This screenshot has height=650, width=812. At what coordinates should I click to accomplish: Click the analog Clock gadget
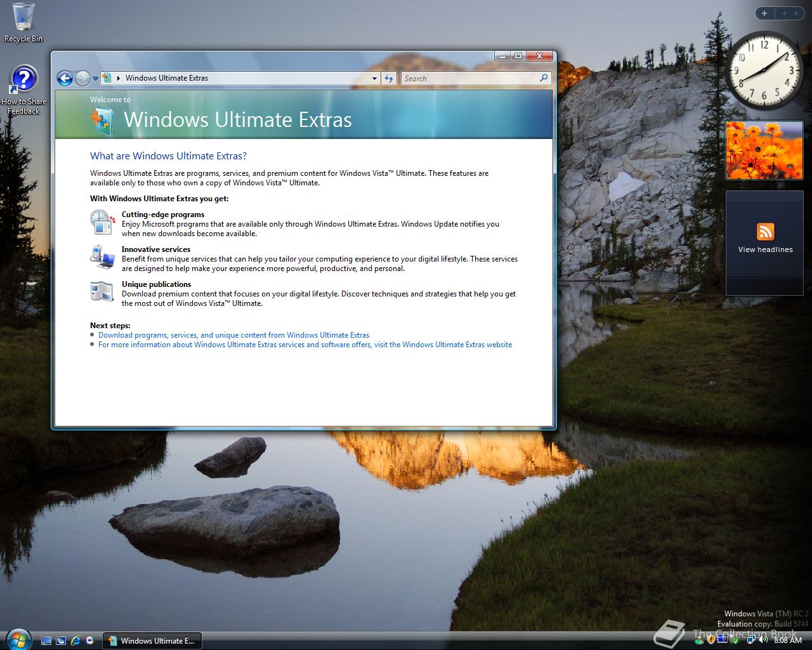764,70
